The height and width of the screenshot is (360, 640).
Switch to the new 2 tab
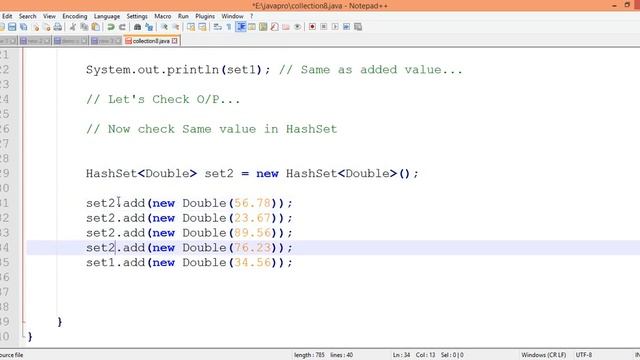click(35, 41)
